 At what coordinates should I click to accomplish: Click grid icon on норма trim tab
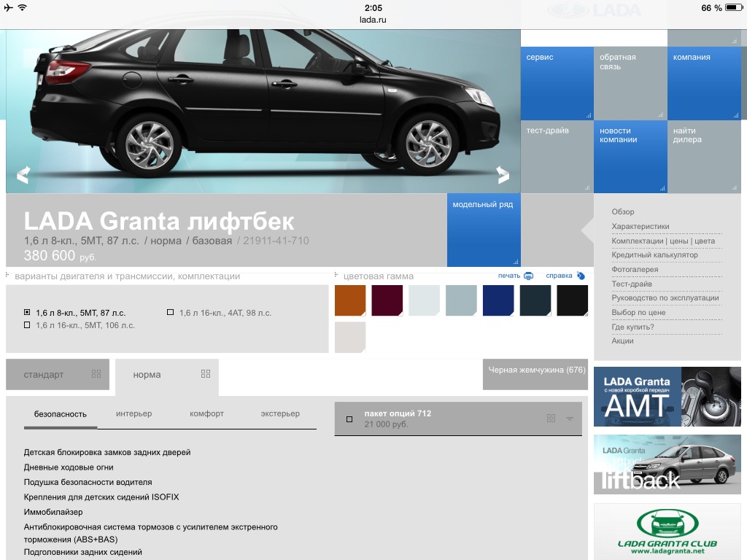206,374
